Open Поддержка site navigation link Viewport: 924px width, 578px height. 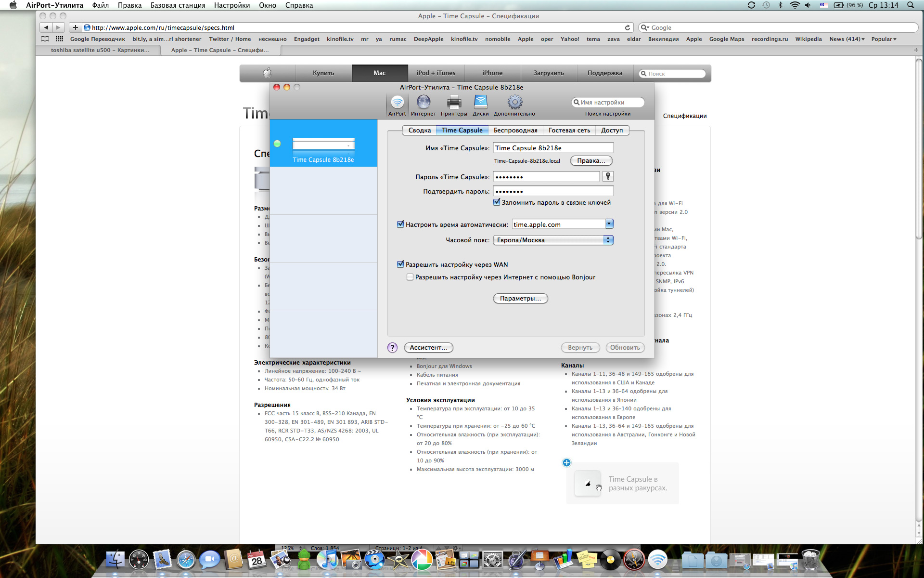coord(604,73)
